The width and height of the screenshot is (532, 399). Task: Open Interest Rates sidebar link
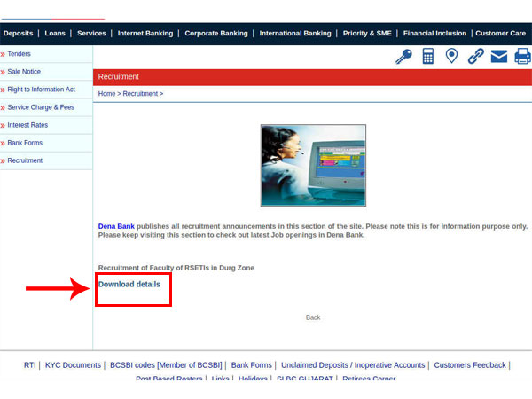tap(27, 125)
